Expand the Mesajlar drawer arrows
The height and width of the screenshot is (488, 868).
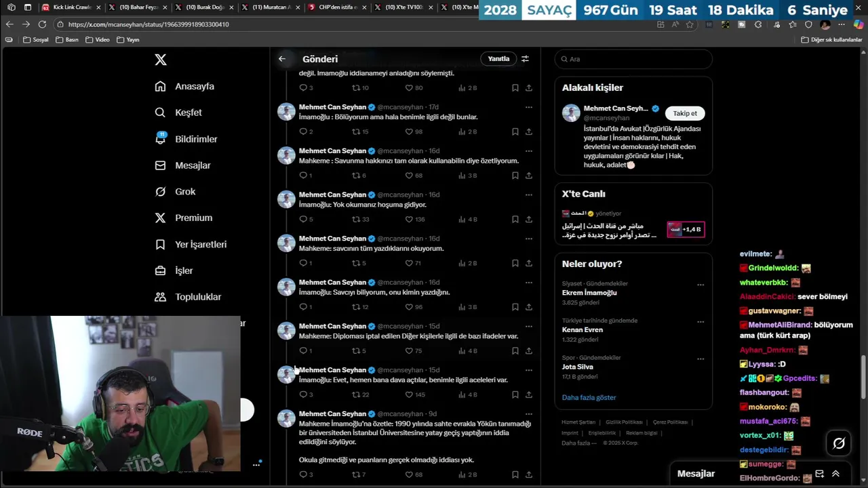point(835,474)
